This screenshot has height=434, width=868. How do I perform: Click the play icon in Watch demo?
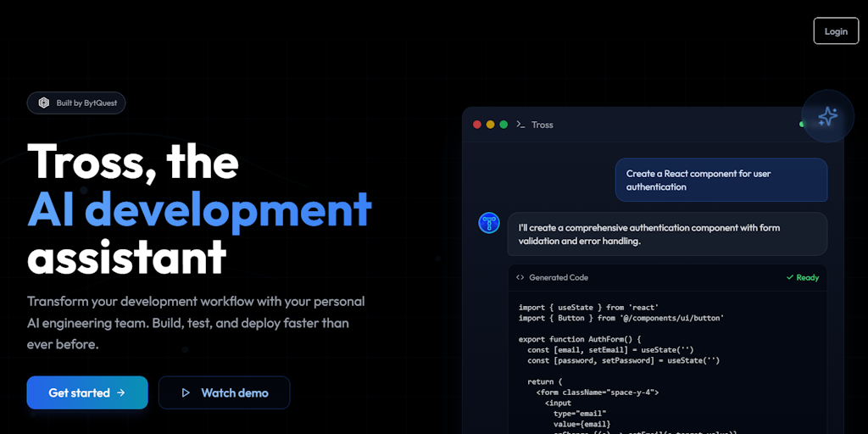pos(186,393)
